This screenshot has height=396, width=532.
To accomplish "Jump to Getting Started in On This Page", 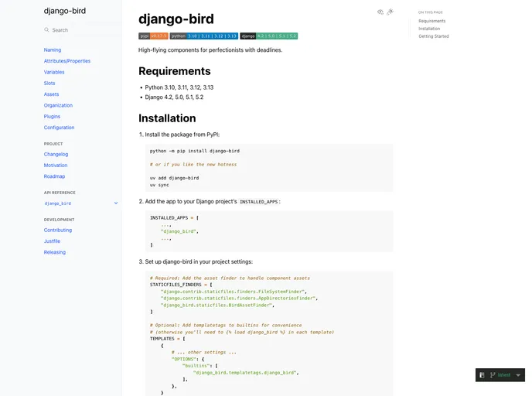I will coord(434,36).
